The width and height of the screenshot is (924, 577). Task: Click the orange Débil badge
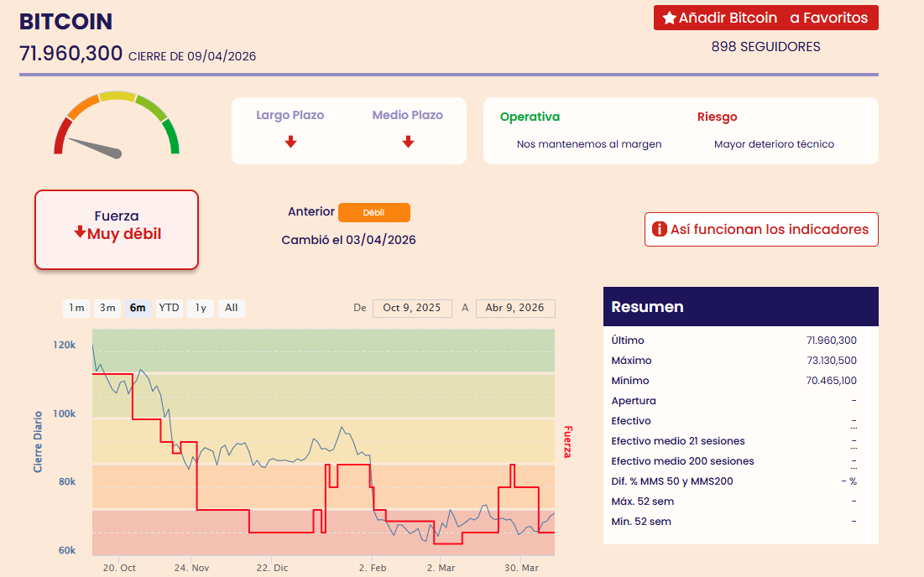(374, 212)
